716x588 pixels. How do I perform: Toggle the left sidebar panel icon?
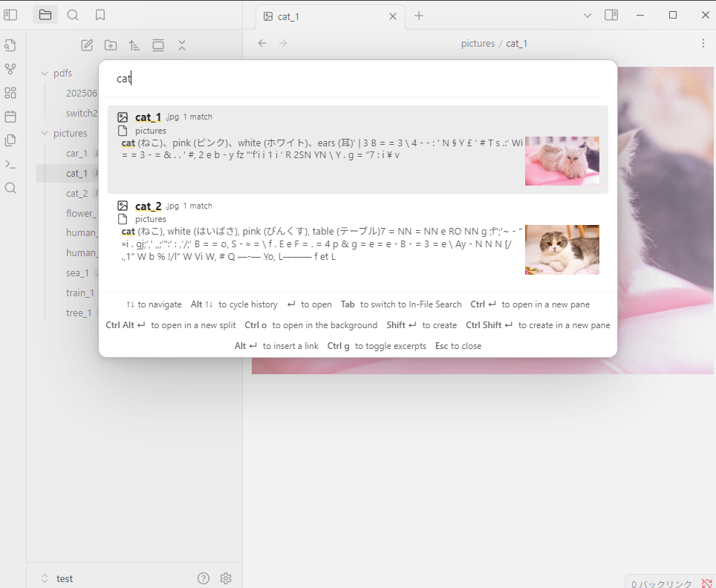[10, 15]
